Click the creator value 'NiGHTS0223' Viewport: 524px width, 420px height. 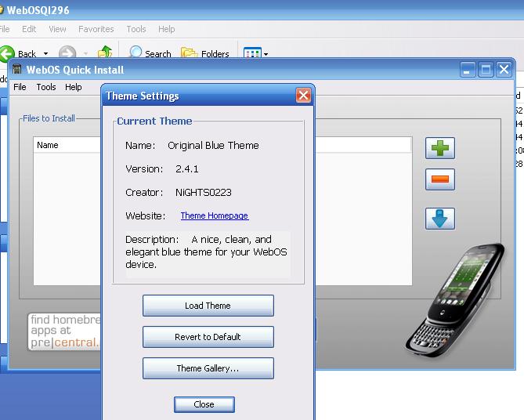pos(204,192)
